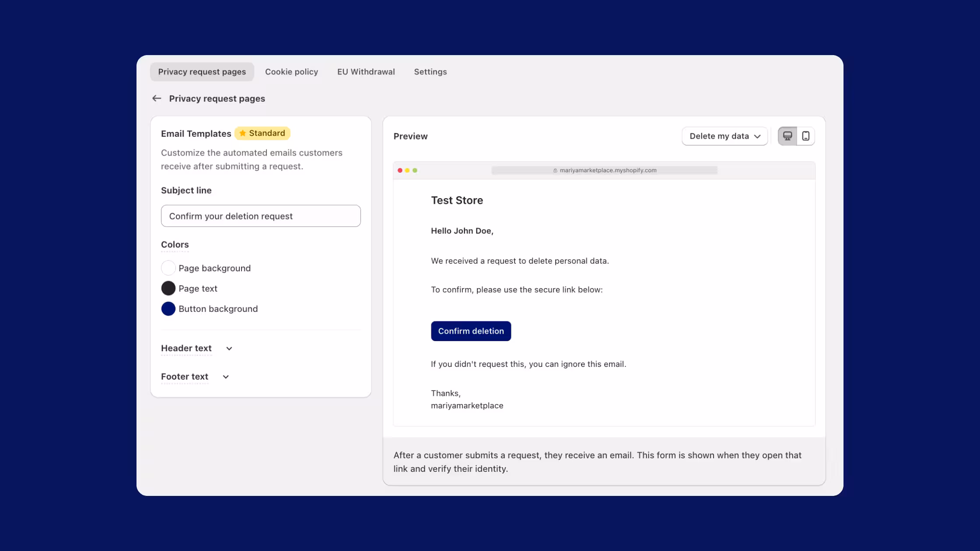The width and height of the screenshot is (980, 551).
Task: Click "To confirm, please use the secure link below:"
Action: click(517, 290)
